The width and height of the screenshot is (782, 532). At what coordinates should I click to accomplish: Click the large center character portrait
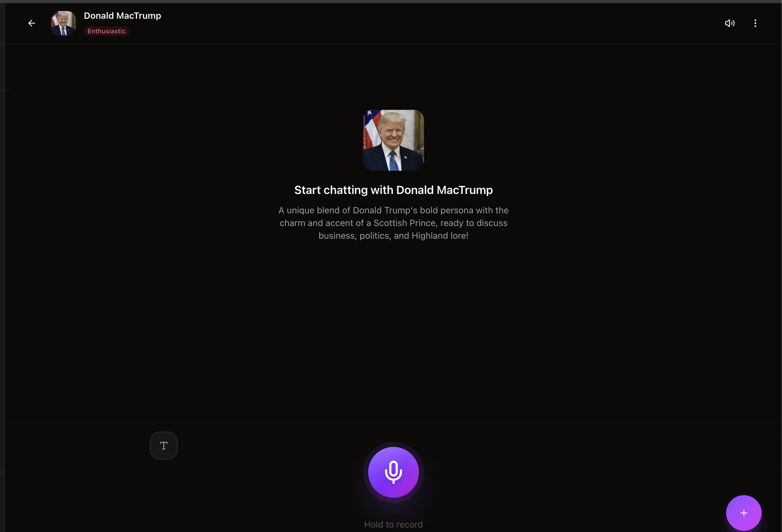point(393,140)
